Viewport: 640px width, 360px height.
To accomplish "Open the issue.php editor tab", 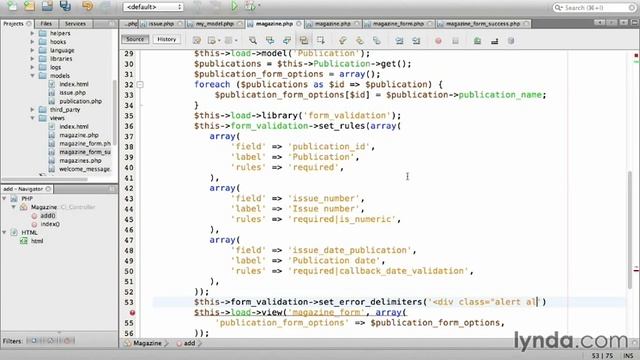I will pyautogui.click(x=161, y=24).
